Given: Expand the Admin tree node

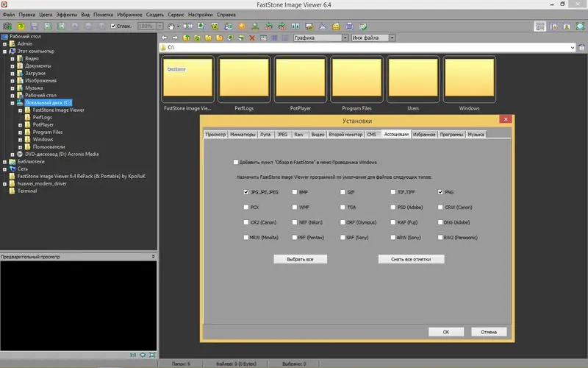Looking at the screenshot, I should (4, 44).
